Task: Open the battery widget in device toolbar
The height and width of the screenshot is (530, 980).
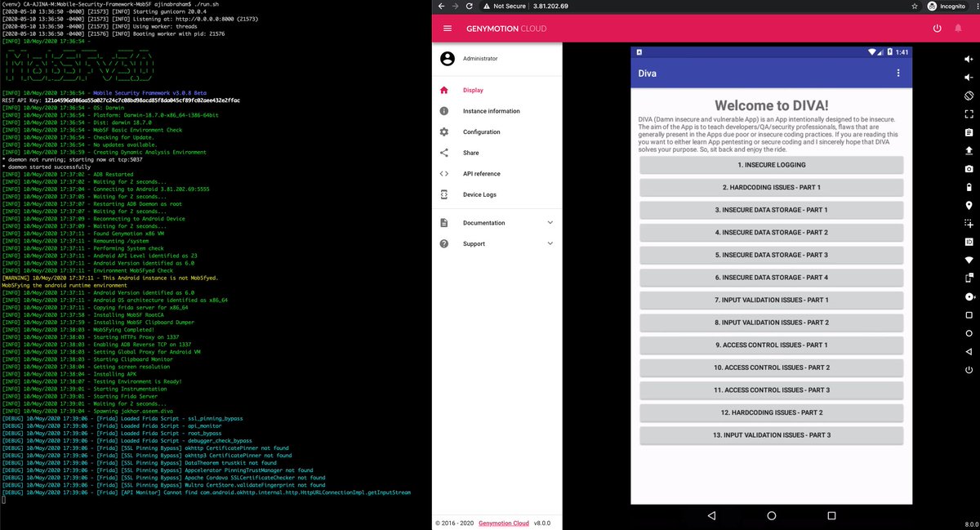Action: 969,187
